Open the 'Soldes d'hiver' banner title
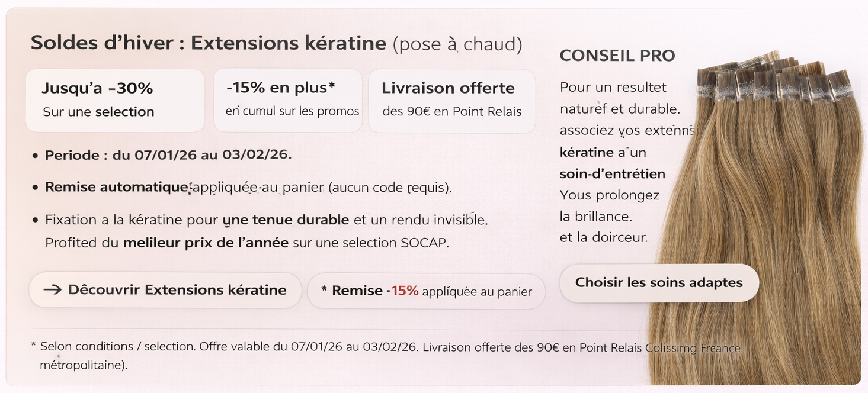This screenshot has width=868, height=393. pyautogui.click(x=207, y=43)
